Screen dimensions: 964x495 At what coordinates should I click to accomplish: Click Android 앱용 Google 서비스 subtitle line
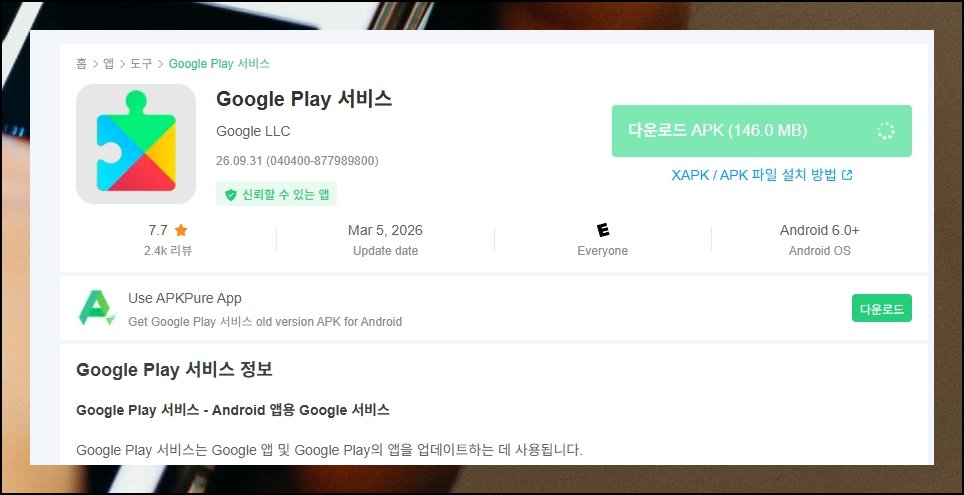[x=233, y=410]
